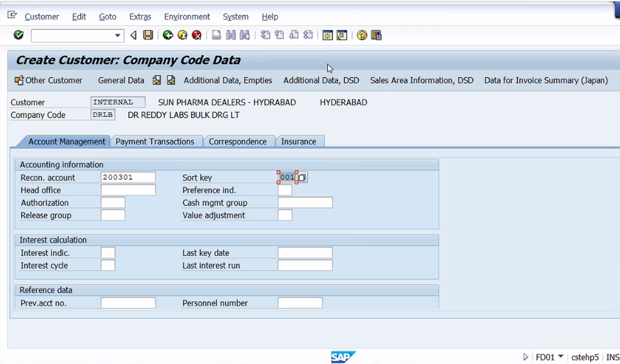Click the First Page icon
This screenshot has height=364, width=620.
pos(265,35)
